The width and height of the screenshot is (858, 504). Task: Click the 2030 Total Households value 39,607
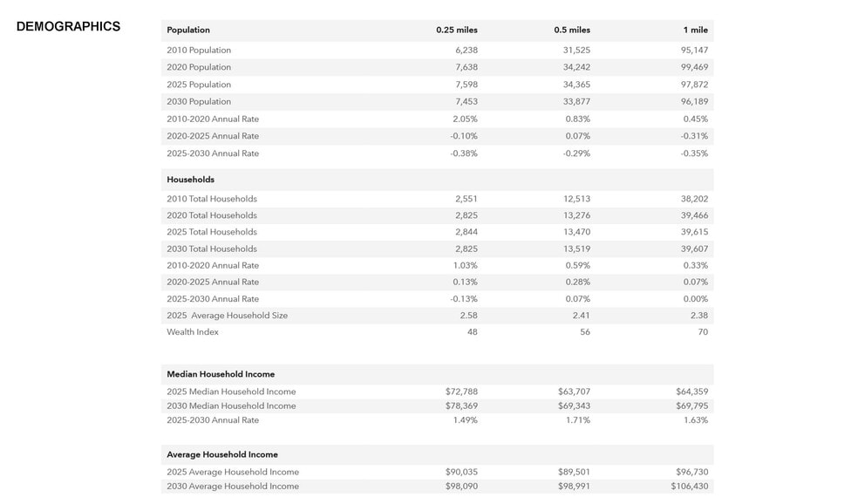point(694,249)
